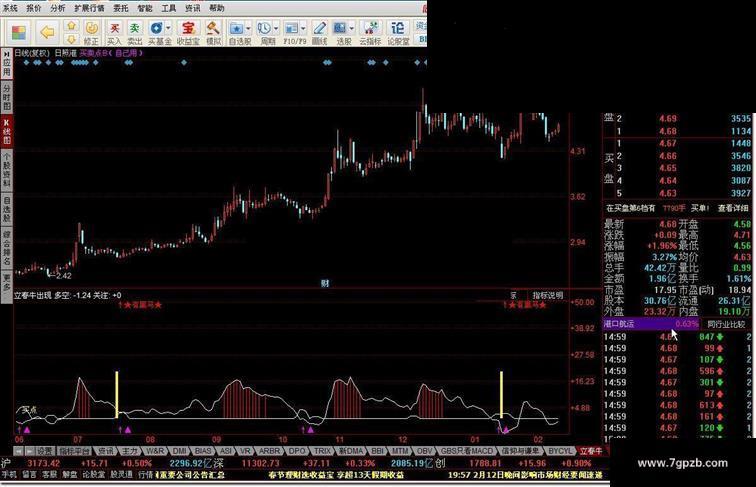Open the 论股堂 forum icon
The width and height of the screenshot is (756, 487).
point(398,32)
